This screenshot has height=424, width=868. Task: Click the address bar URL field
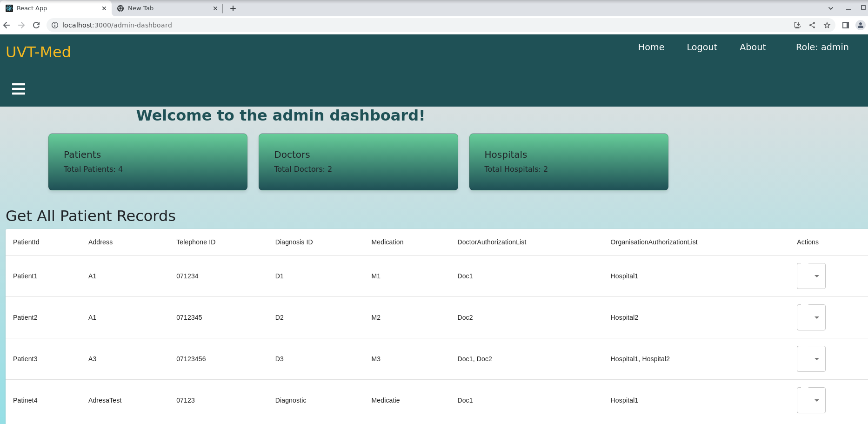click(419, 25)
